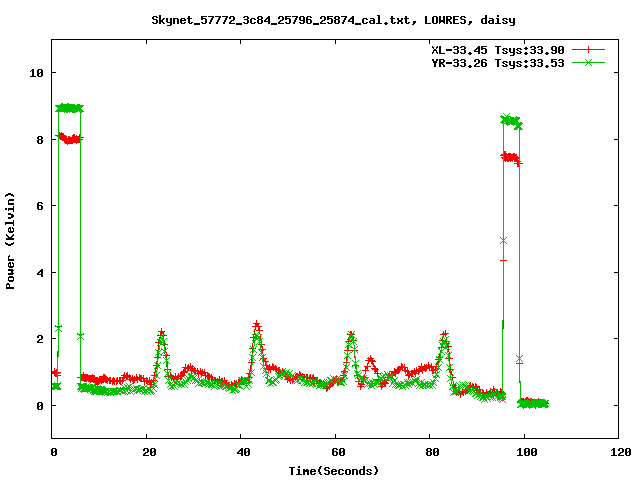Viewport: 640px width, 480px height.
Task: Click x-axis tick label 100
Action: point(527,452)
